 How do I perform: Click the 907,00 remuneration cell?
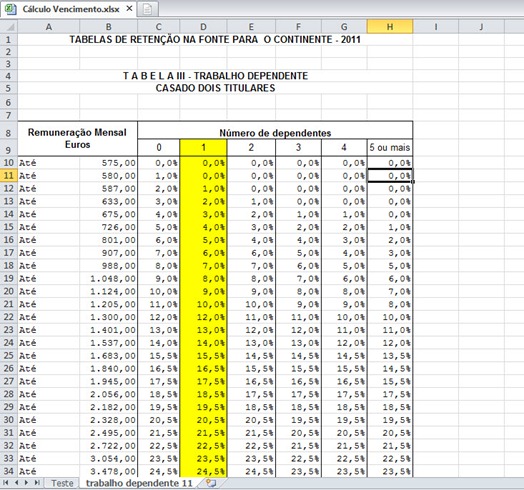(x=109, y=253)
